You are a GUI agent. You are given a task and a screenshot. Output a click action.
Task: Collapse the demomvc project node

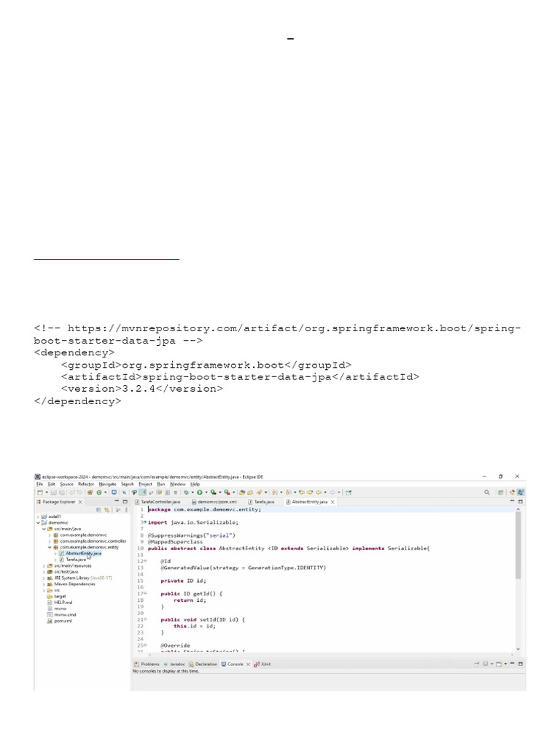[x=38, y=522]
